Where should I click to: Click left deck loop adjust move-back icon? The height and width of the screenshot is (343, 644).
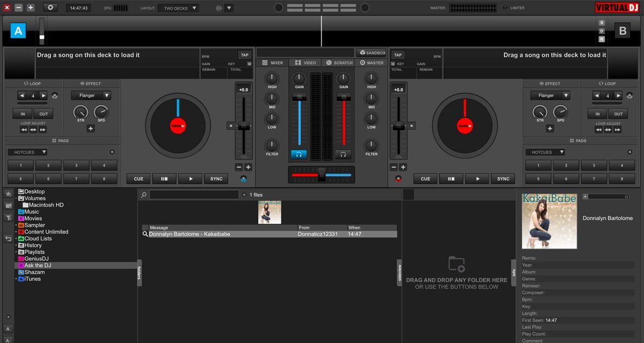click(x=24, y=130)
